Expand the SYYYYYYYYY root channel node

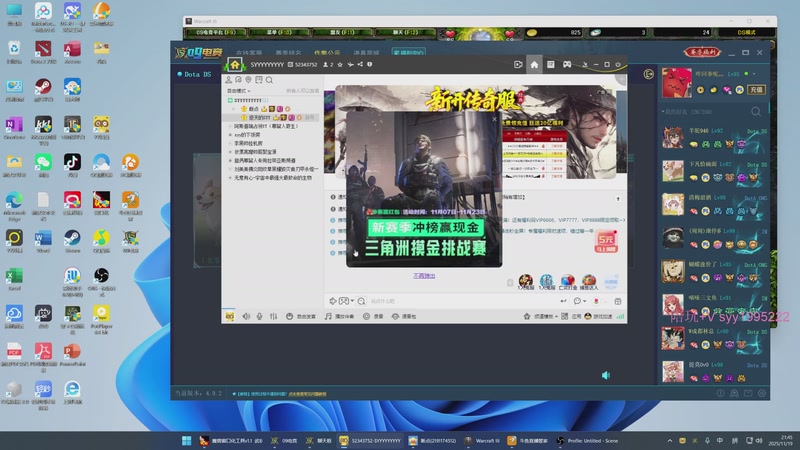pyautogui.click(x=230, y=101)
